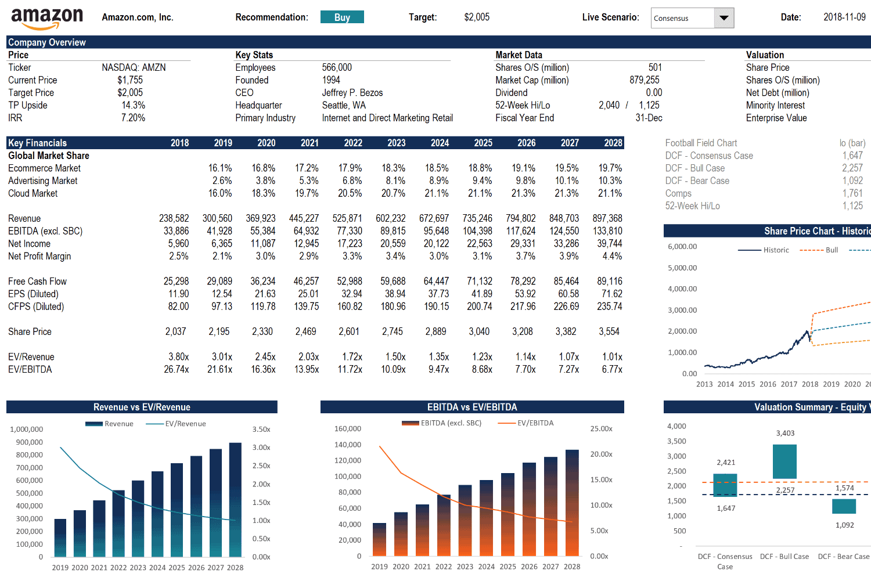Select 2019 EPS (Diluted) value 12.54
The image size is (871, 588).
(x=222, y=294)
